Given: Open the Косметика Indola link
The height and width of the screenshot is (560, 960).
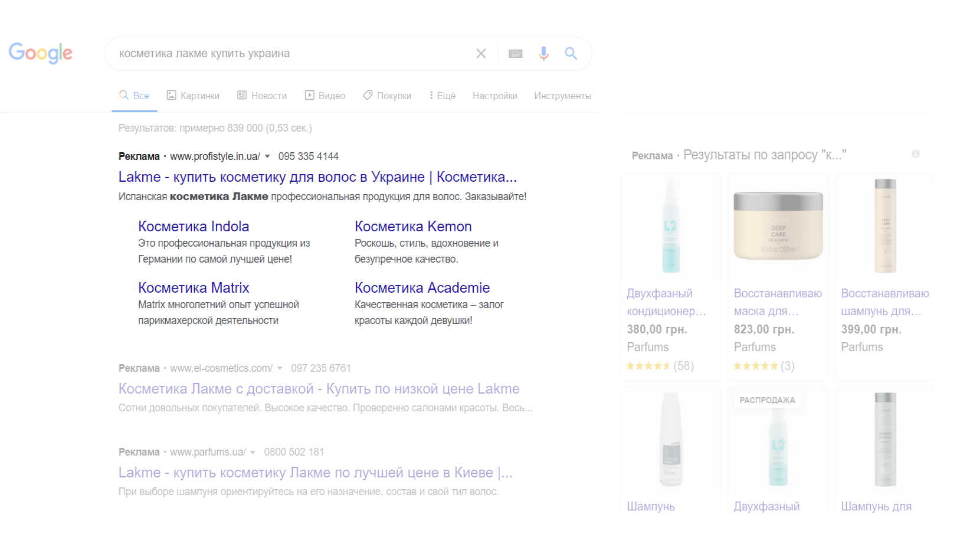Looking at the screenshot, I should point(194,227).
